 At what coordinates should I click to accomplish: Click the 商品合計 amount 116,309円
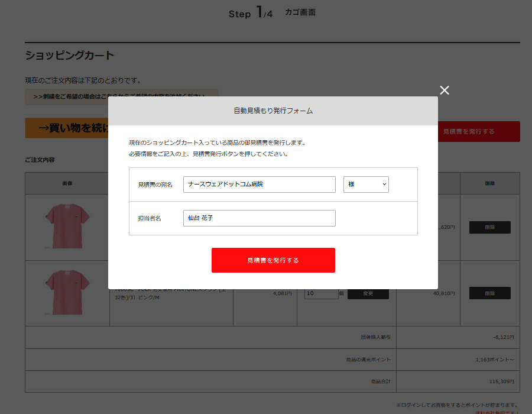(x=501, y=381)
